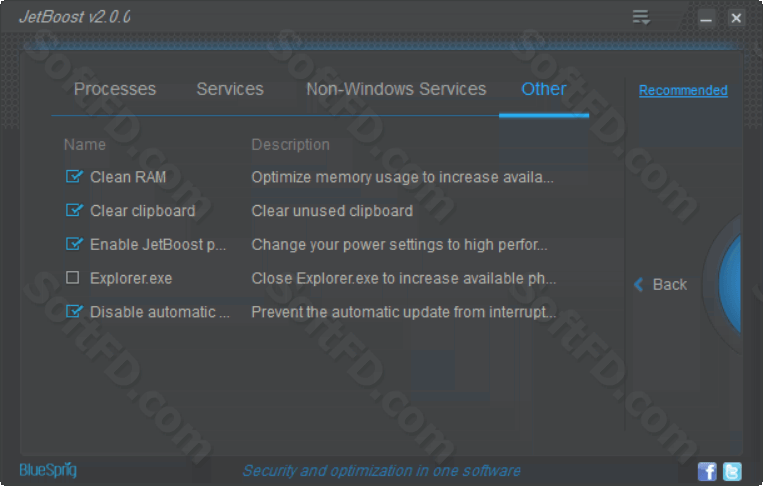This screenshot has height=486, width=763.
Task: Click the blue Boost dial button
Action: 729,285
